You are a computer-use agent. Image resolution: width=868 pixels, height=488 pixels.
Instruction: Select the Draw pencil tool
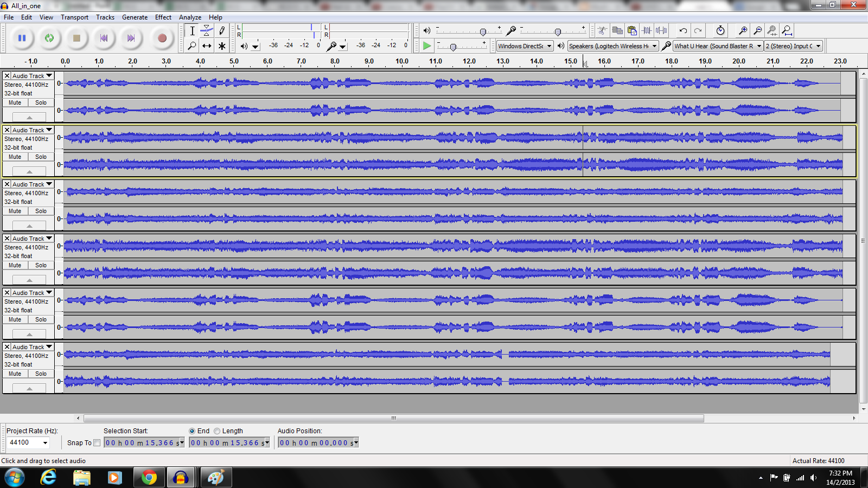[x=222, y=31]
